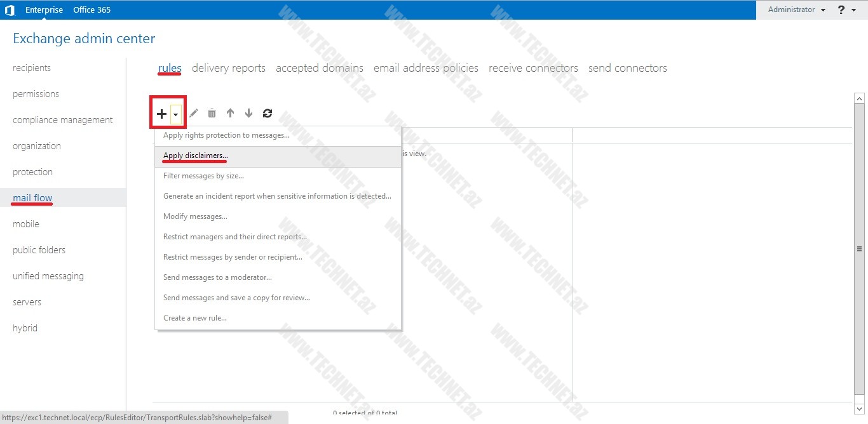Click the move down arrow icon
868x424 pixels.
point(248,113)
